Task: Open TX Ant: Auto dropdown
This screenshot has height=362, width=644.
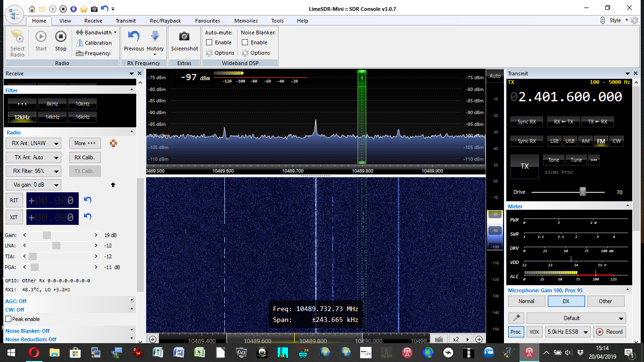Action: (x=33, y=157)
